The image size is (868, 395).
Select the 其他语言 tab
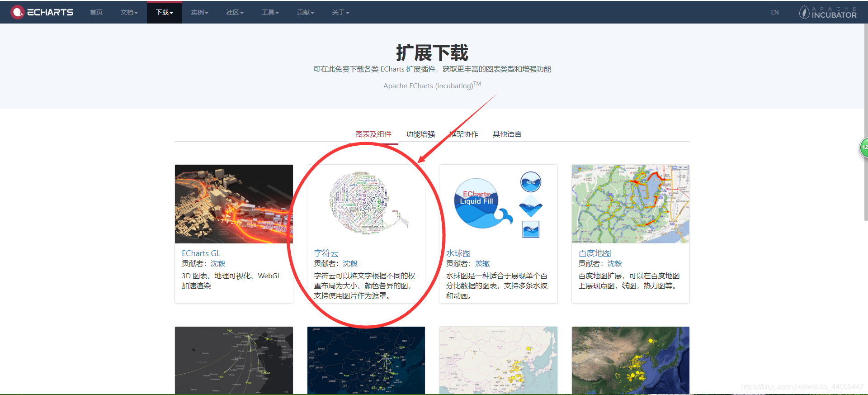click(507, 134)
